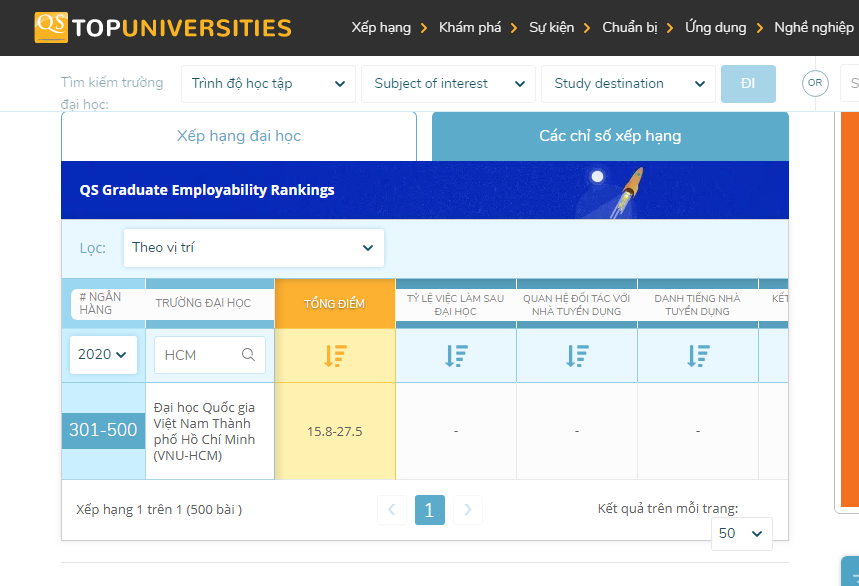
Task: Open the Xếp hạng navigation menu
Action: (x=381, y=27)
